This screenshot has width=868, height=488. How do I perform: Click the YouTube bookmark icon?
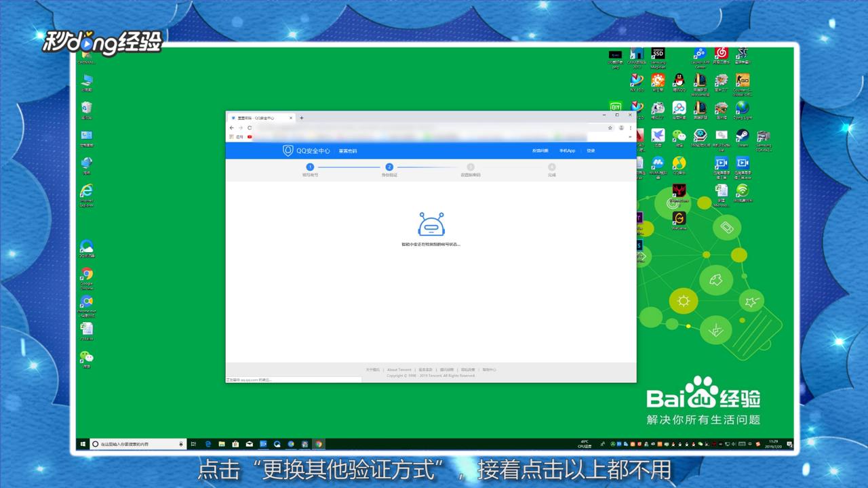(250, 137)
